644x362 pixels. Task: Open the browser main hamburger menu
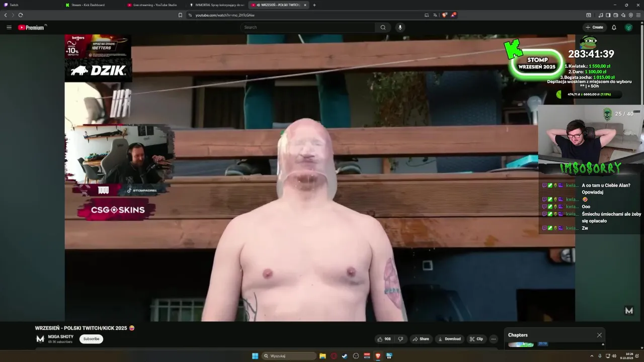638,15
